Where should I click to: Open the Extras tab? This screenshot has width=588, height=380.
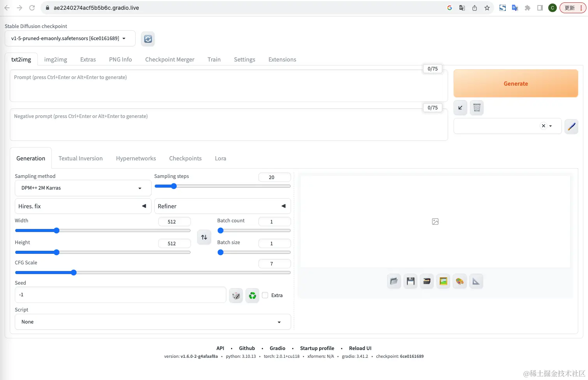point(88,60)
